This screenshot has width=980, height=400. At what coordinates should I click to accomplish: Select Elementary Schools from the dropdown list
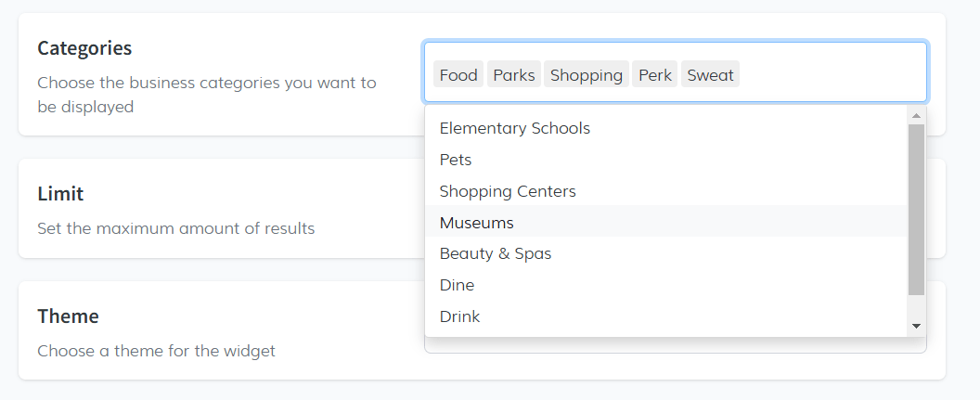pyautogui.click(x=515, y=128)
